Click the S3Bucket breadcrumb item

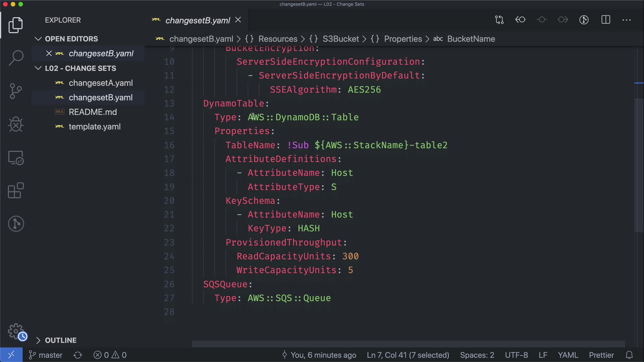[x=340, y=39]
